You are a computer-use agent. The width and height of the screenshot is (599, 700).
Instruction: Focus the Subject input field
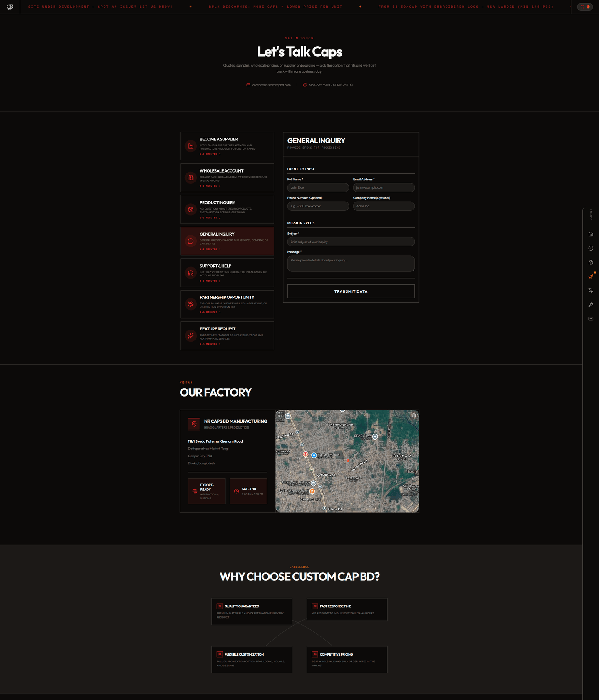click(351, 242)
